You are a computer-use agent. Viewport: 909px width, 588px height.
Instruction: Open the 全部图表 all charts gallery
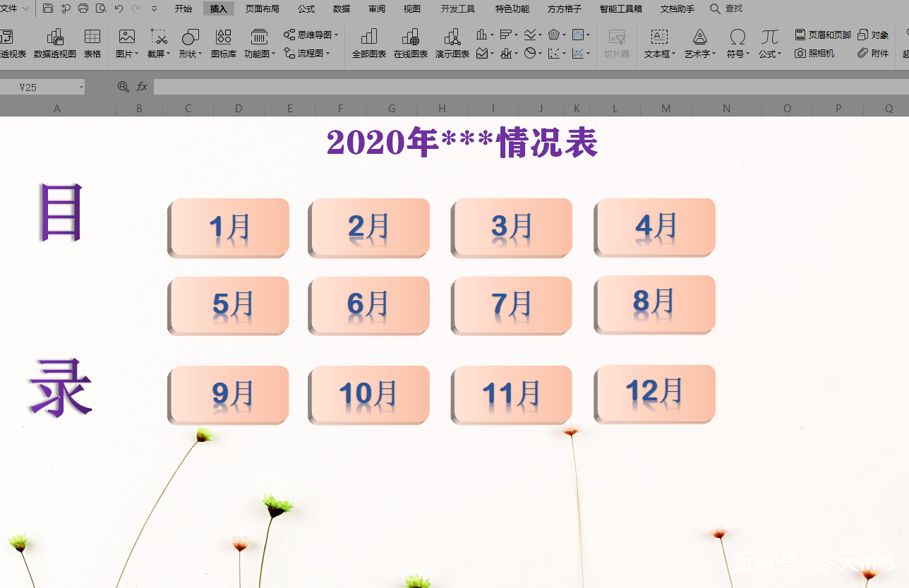point(369,43)
